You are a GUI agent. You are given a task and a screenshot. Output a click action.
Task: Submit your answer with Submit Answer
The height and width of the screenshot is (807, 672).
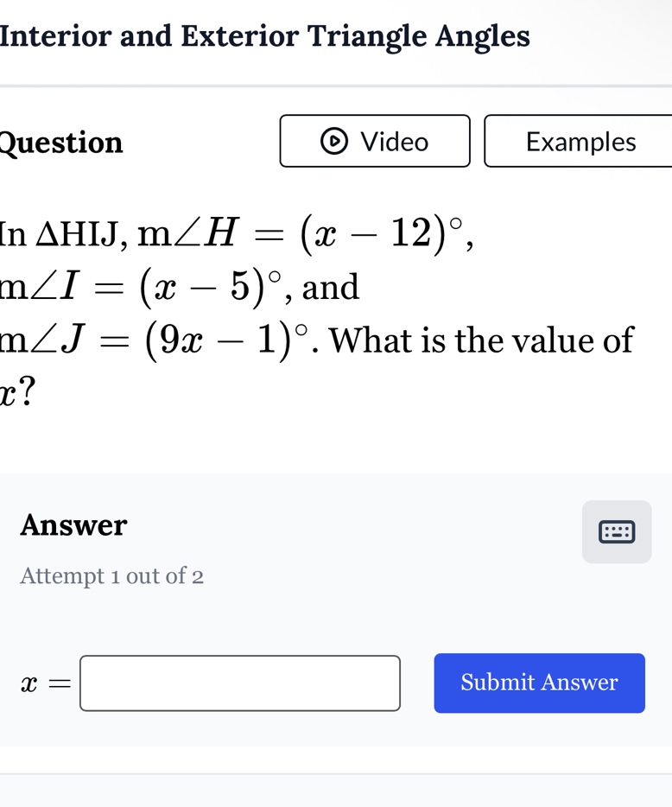539,683
